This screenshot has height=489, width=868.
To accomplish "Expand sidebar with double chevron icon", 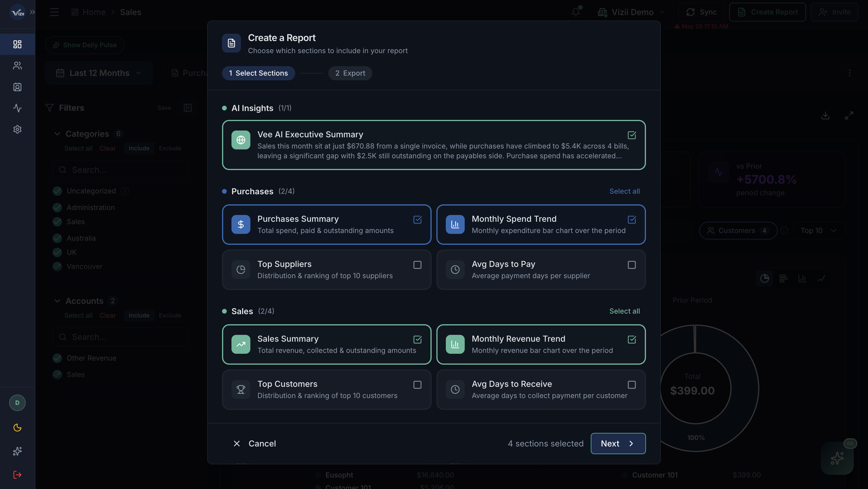I will 32,12.
